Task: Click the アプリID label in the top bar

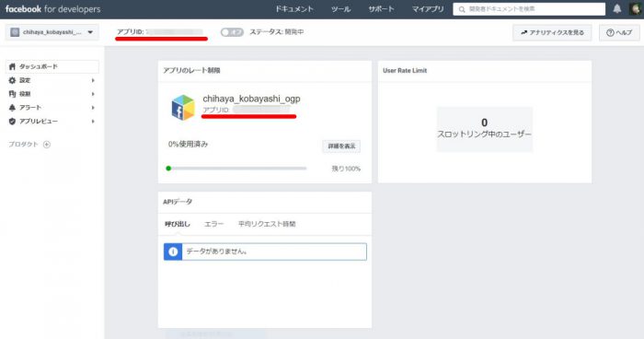Action: (130, 31)
